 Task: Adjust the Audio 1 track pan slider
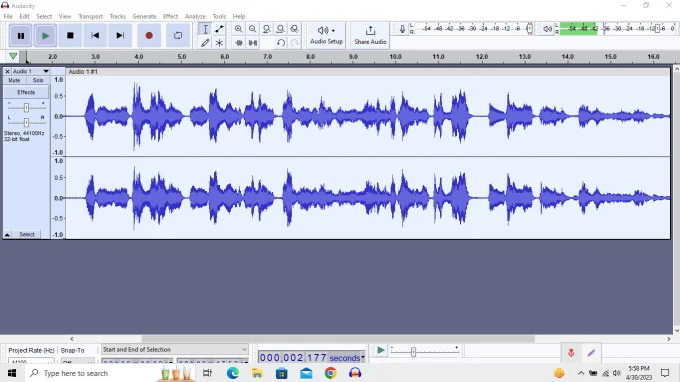tap(26, 122)
